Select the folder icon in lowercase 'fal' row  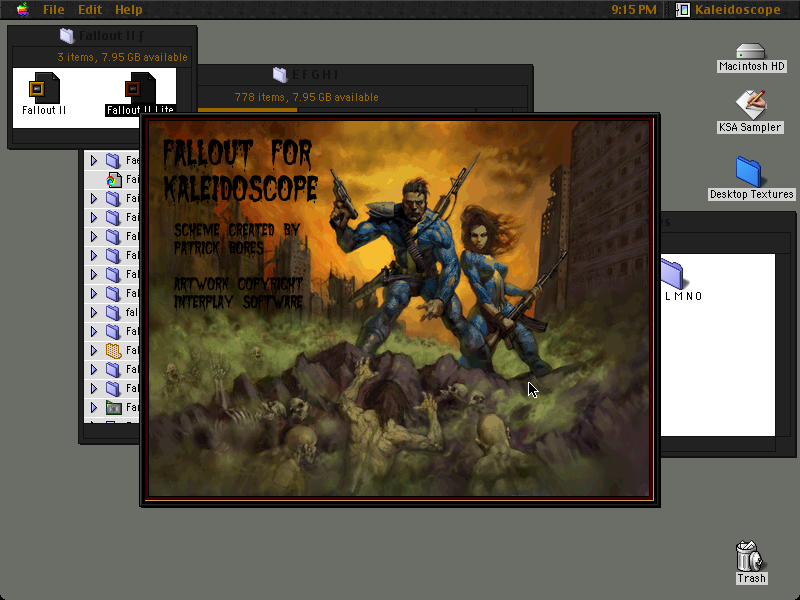point(113,312)
